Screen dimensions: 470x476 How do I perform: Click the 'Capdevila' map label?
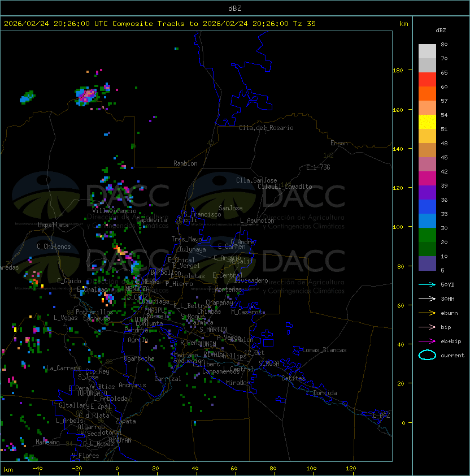click(152, 220)
